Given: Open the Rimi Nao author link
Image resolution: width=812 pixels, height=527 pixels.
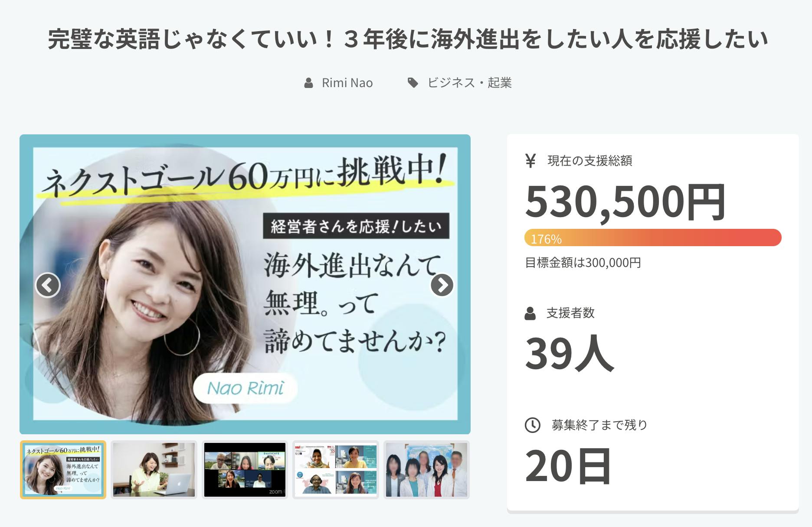Looking at the screenshot, I should [x=347, y=83].
